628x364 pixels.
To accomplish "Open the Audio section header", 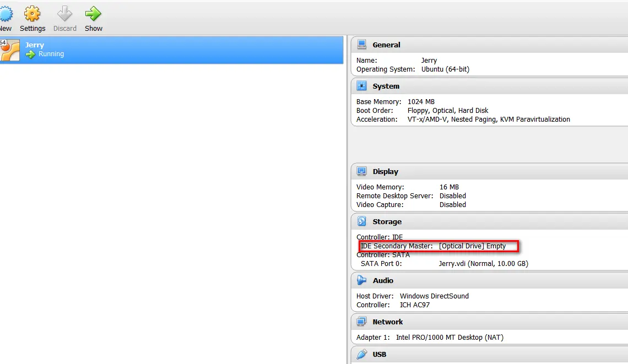I will (x=490, y=280).
